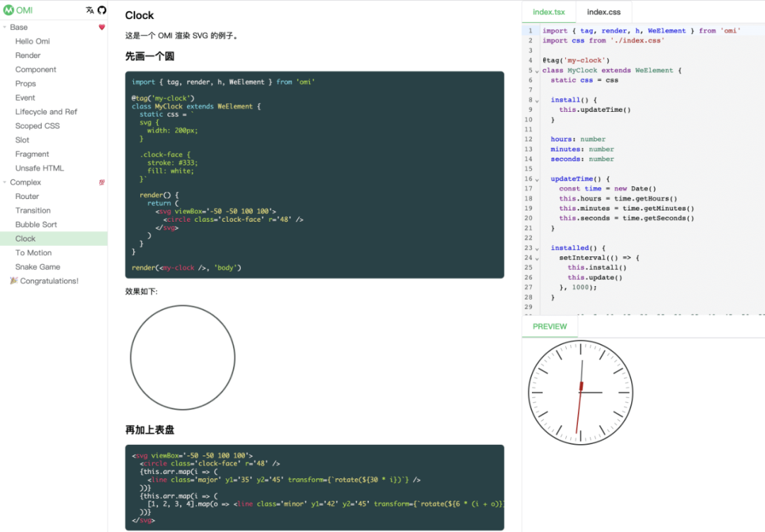
Task: Switch to the index.tsx tab
Action: click(x=549, y=12)
